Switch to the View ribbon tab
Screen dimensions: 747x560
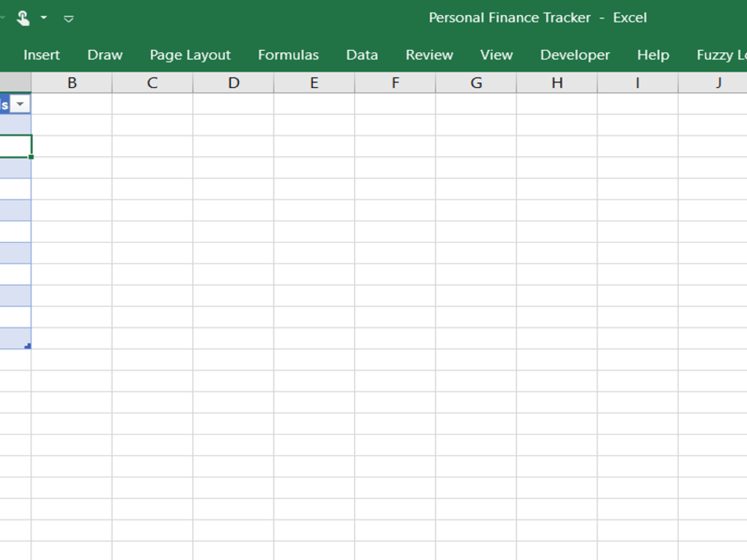(496, 55)
